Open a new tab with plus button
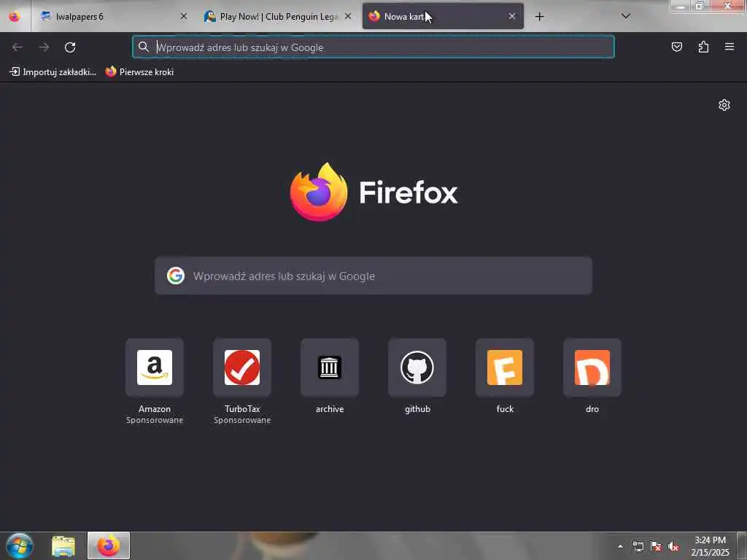Screen dimensions: 747x560 pyautogui.click(x=539, y=17)
